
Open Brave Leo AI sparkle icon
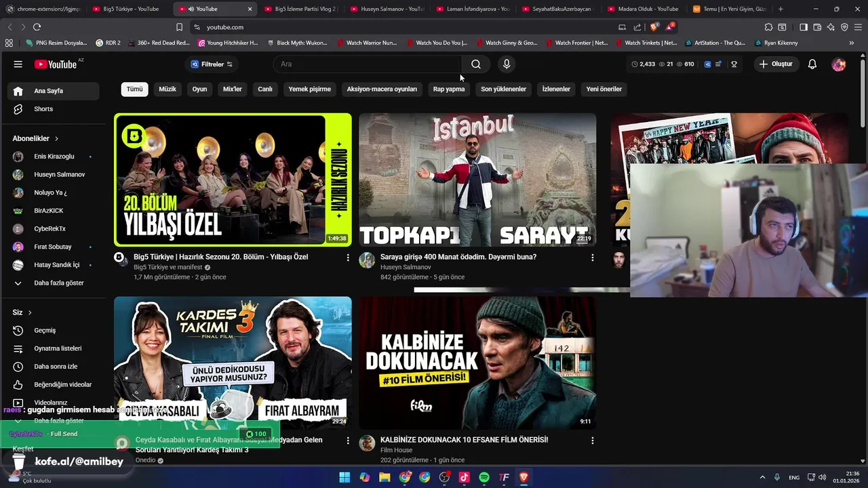(x=831, y=27)
